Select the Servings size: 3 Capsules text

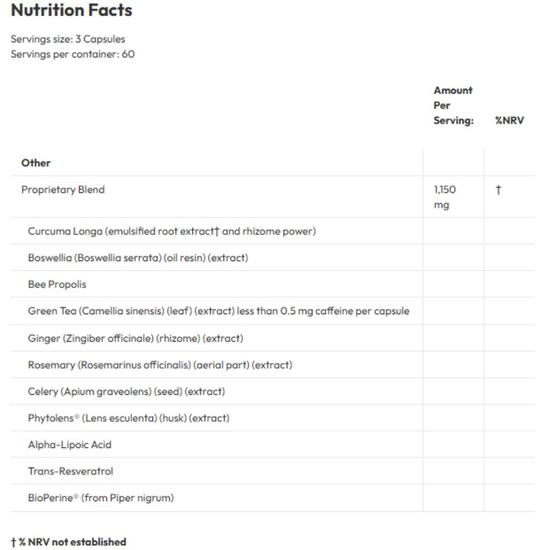pyautogui.click(x=68, y=39)
